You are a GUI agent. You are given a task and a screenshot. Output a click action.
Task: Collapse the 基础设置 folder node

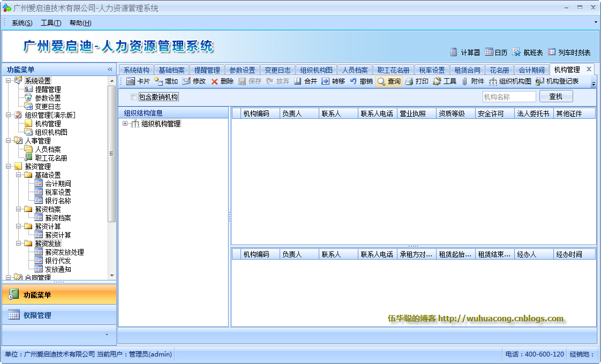click(18, 175)
